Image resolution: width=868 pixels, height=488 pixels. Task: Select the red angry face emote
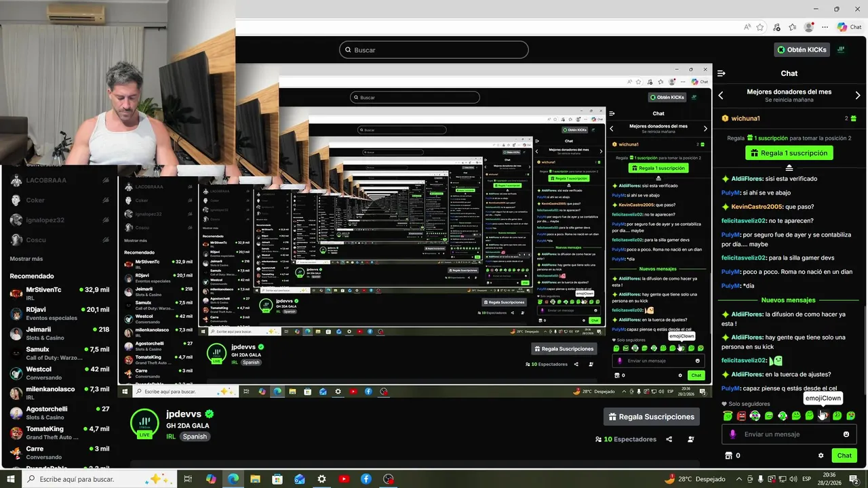tap(741, 415)
